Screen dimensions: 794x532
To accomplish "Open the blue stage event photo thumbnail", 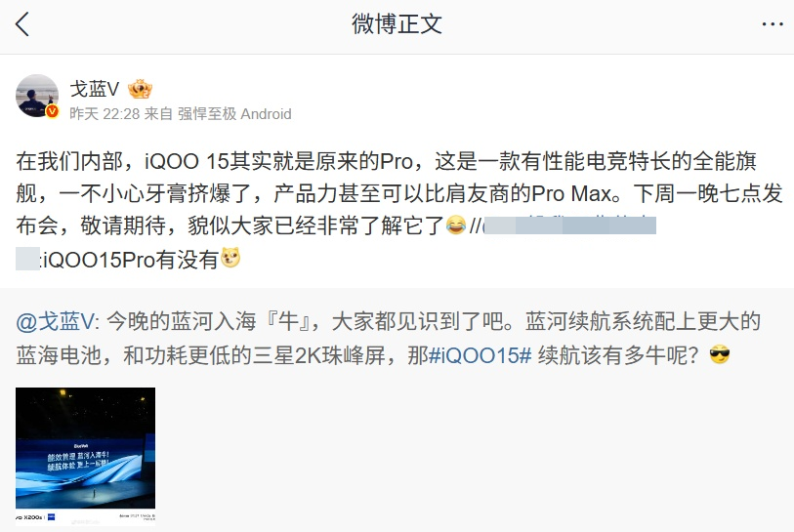I will [x=86, y=456].
